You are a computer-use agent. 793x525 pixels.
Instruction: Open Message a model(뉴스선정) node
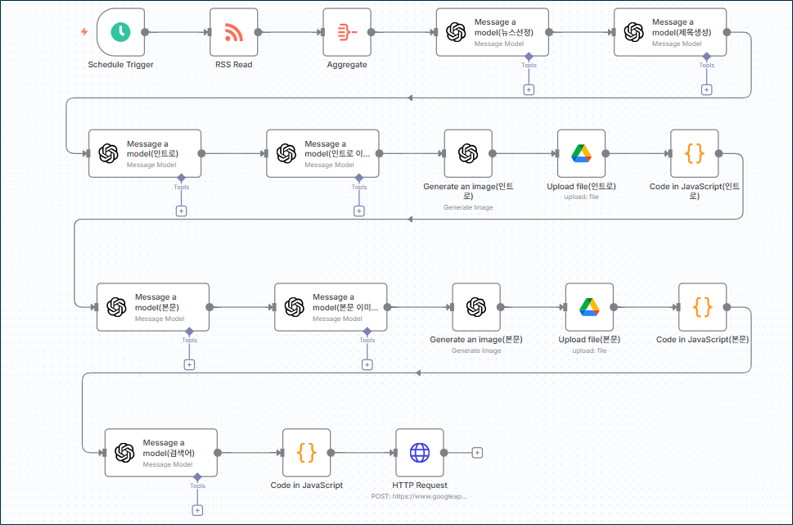pos(492,32)
